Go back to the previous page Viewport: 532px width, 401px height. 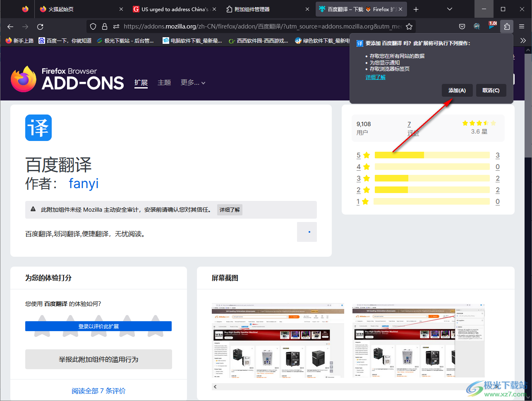[10, 26]
